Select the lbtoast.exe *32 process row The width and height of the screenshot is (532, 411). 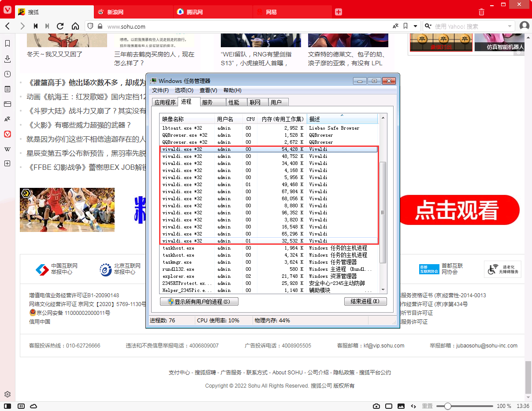coord(269,128)
